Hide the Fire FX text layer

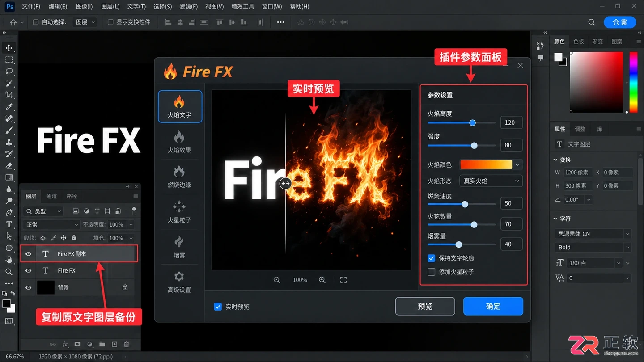29,271
